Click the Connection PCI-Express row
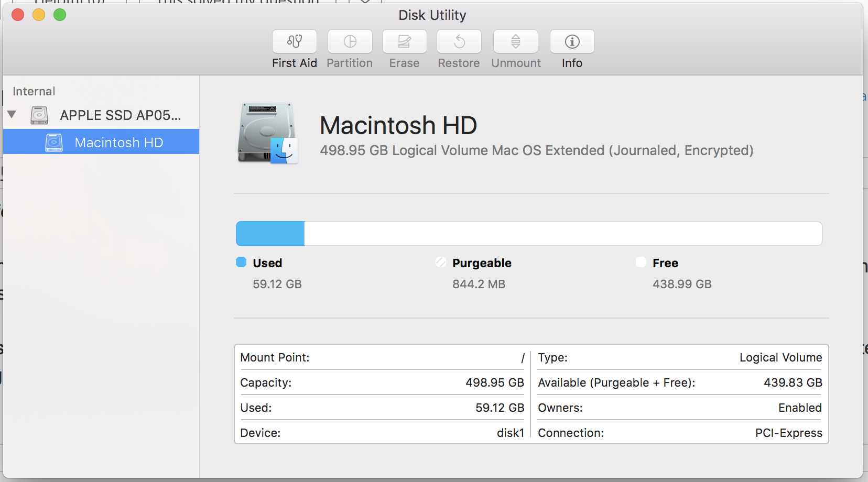Image resolution: width=868 pixels, height=482 pixels. pos(680,433)
